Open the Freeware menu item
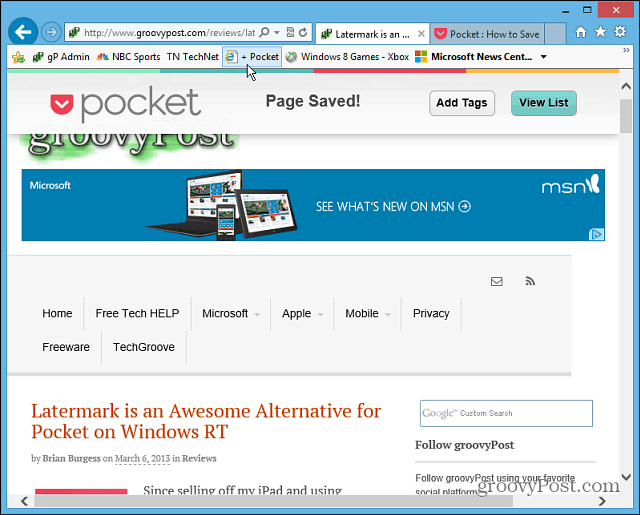This screenshot has width=640, height=515. pyautogui.click(x=66, y=347)
